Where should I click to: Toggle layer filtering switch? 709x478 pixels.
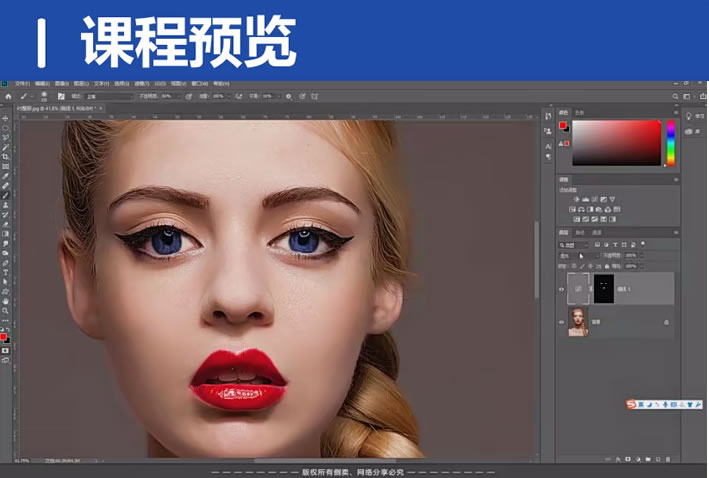643,244
